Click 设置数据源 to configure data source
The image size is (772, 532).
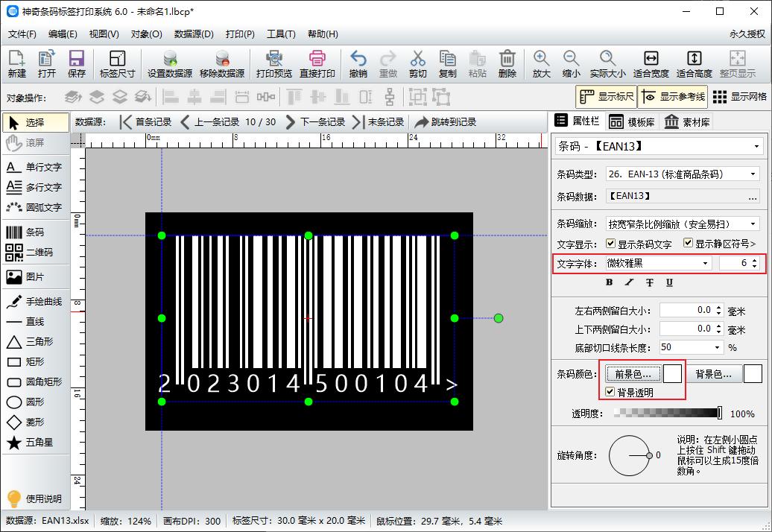(x=170, y=63)
